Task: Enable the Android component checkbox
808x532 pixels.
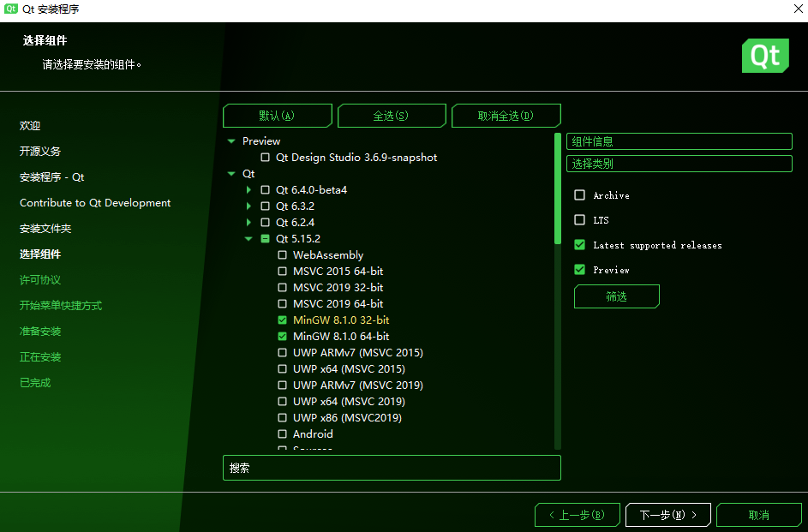Action: [x=283, y=434]
